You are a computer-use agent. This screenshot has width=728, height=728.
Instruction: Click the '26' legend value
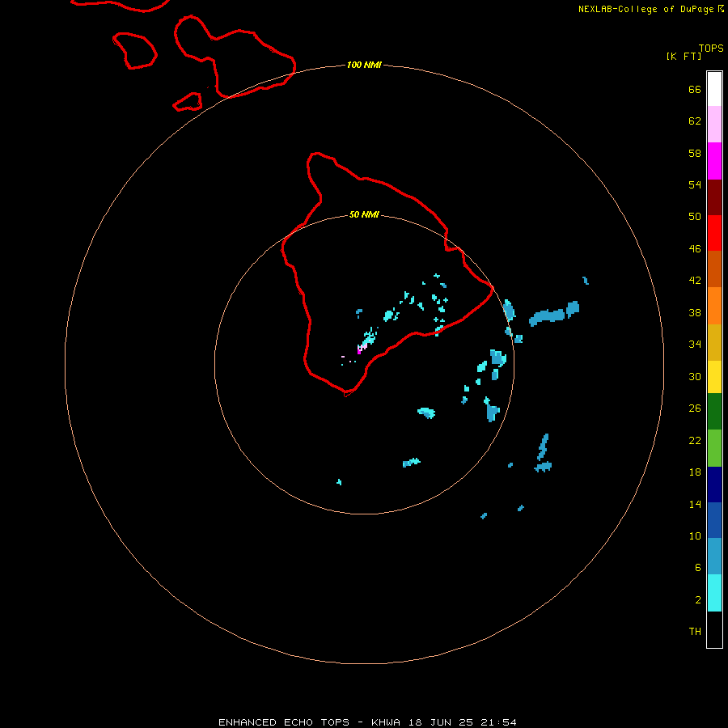tap(695, 408)
